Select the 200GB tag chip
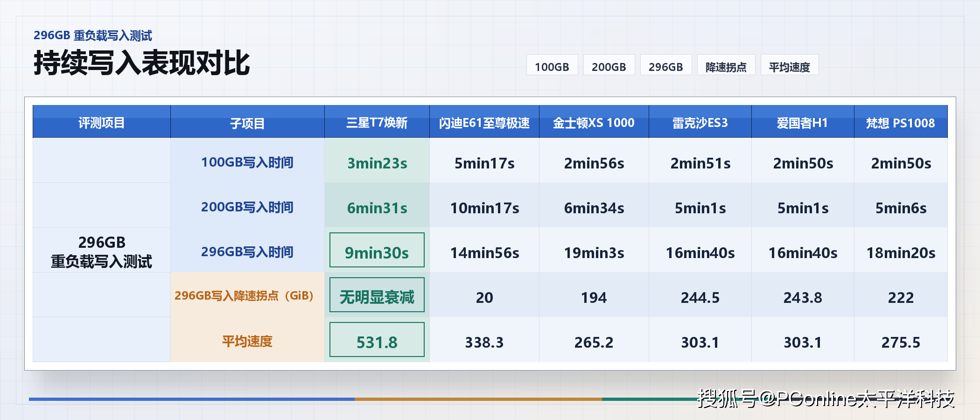Viewport: 980px width, 420px height. point(609,65)
